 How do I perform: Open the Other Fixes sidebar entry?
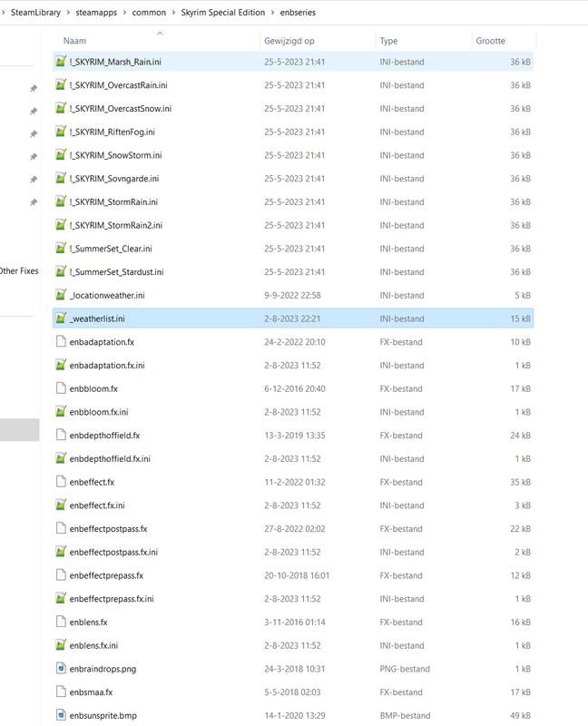click(x=19, y=270)
